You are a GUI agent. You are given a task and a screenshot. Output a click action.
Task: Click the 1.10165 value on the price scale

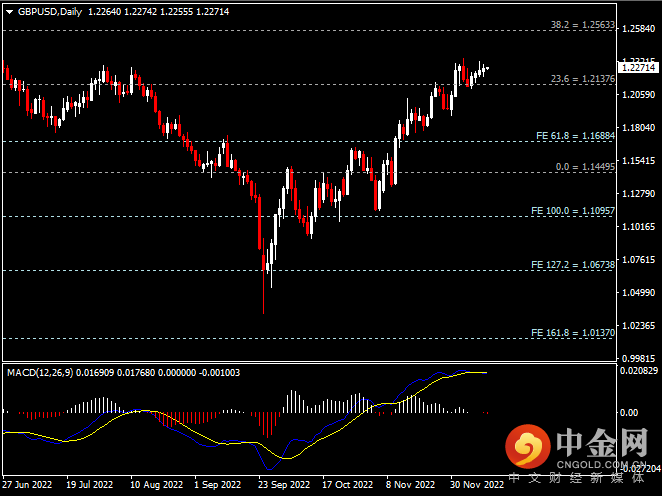(x=637, y=227)
